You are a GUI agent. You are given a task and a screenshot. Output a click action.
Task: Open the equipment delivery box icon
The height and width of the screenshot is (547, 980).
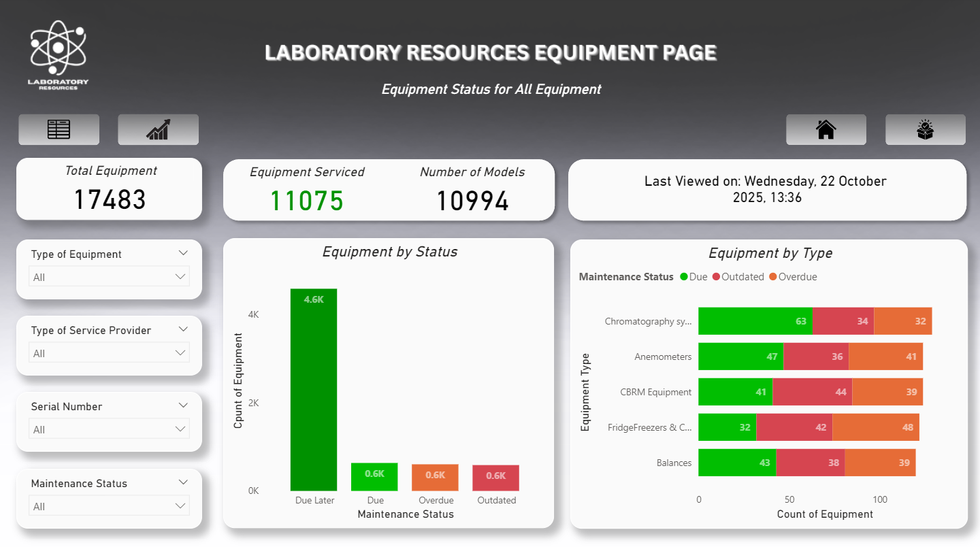point(925,129)
